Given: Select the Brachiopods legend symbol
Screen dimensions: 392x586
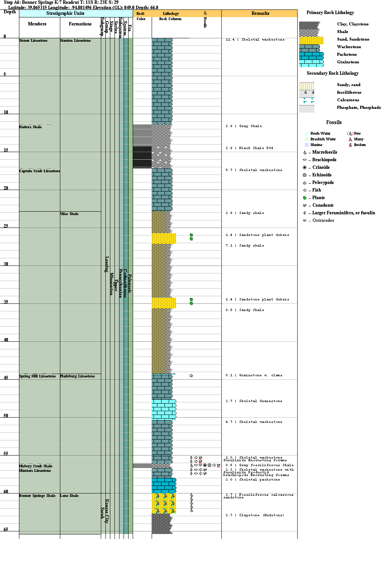Looking at the screenshot, I should click(305, 160).
